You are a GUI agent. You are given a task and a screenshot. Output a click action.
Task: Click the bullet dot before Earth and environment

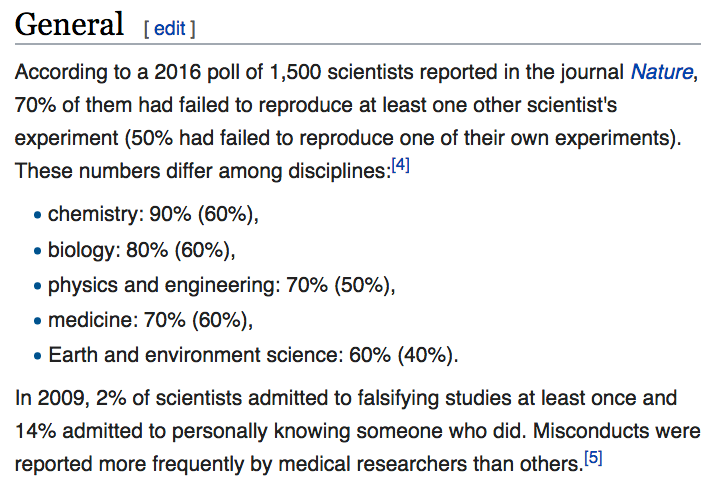pos(38,356)
